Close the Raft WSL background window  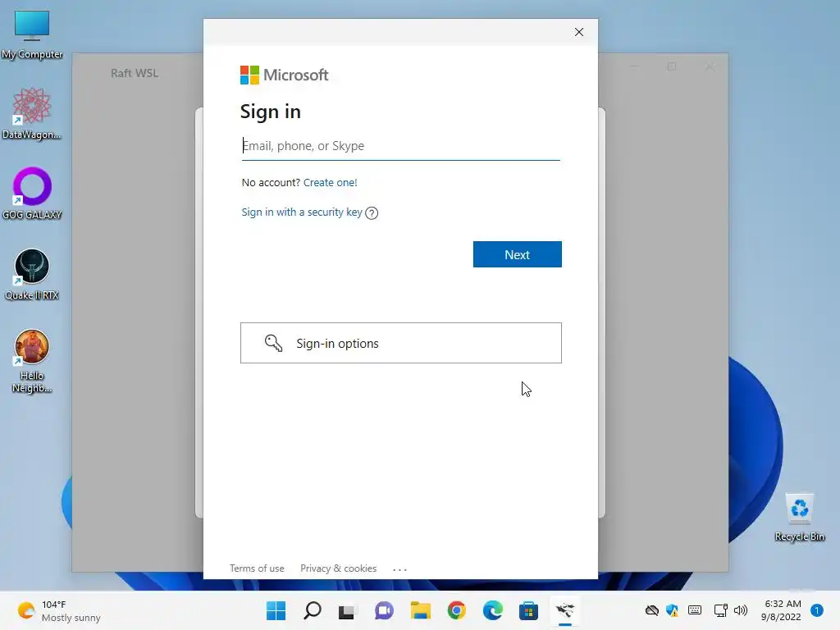click(x=710, y=66)
